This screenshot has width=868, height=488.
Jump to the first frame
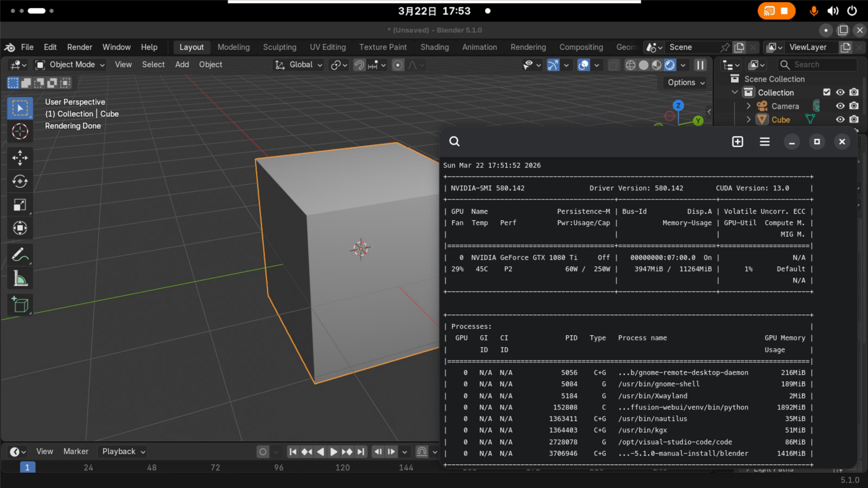(x=293, y=452)
